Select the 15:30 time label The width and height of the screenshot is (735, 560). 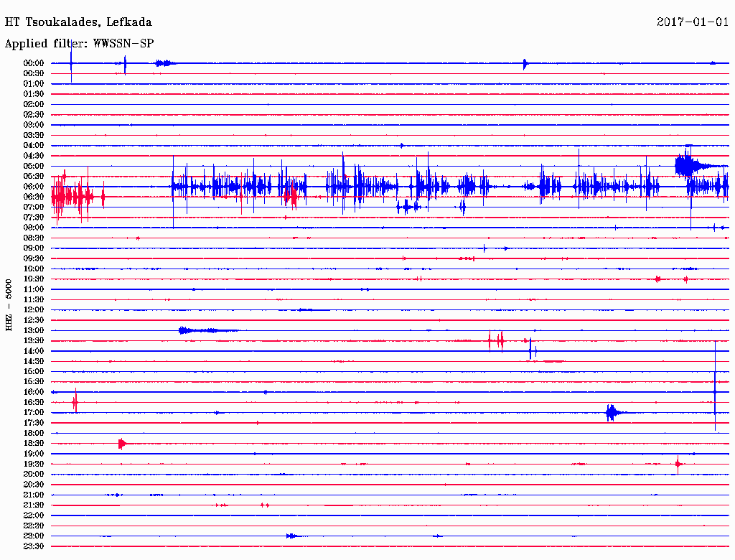coord(33,382)
